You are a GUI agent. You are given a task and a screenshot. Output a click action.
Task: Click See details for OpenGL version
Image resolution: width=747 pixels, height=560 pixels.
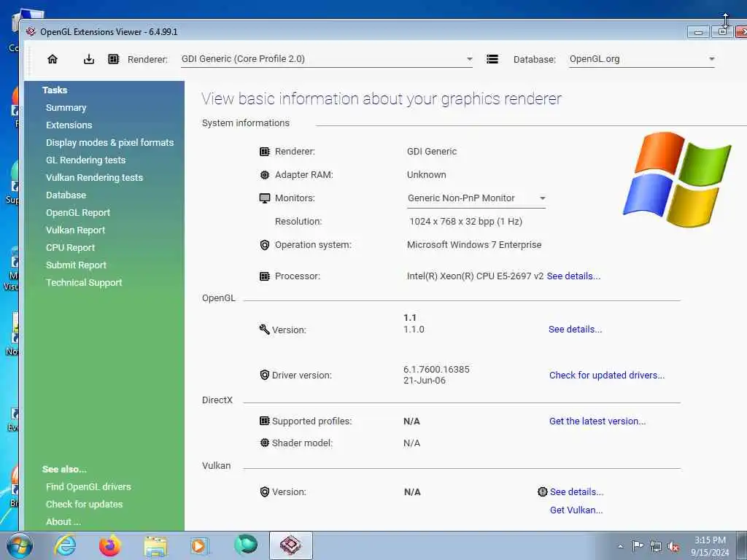[x=575, y=329]
